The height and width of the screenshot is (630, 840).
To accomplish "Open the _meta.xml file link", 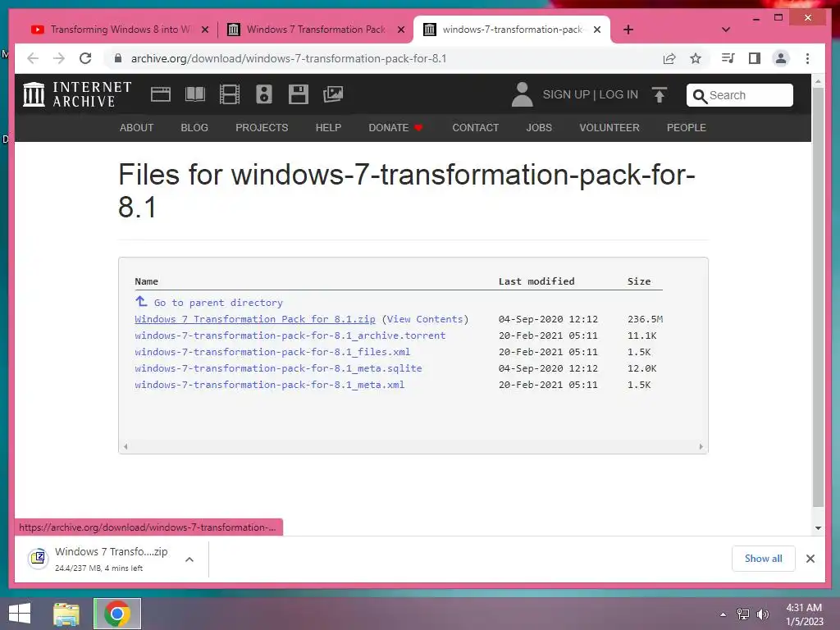I will (269, 385).
